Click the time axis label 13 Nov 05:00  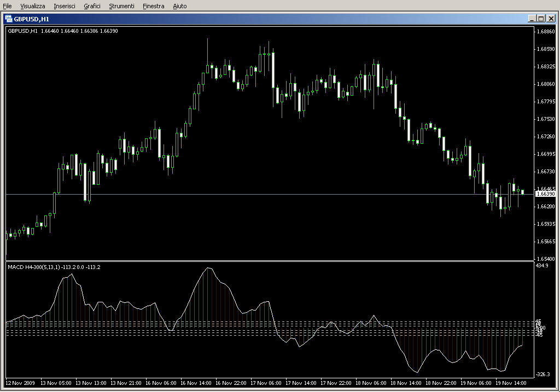coord(56,383)
